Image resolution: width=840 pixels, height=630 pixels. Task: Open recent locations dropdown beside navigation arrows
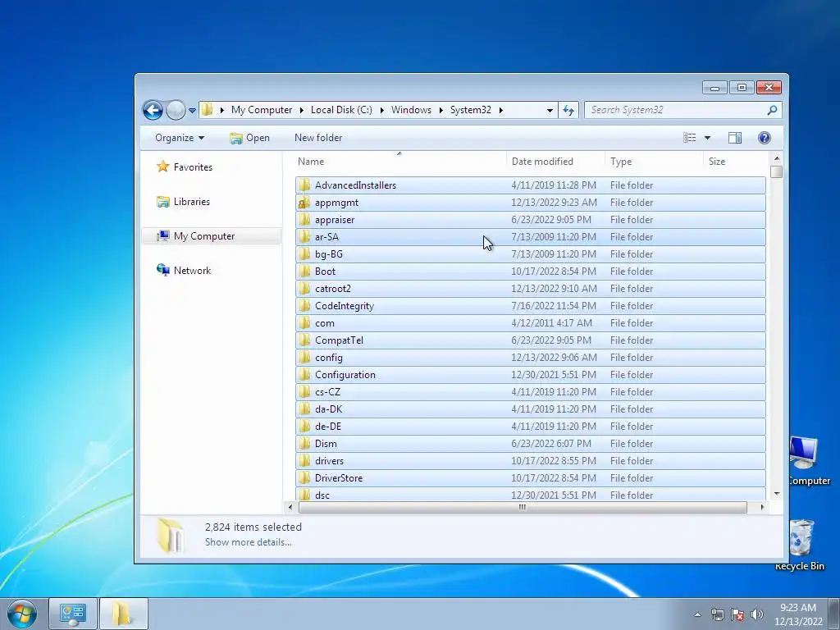pyautogui.click(x=192, y=111)
